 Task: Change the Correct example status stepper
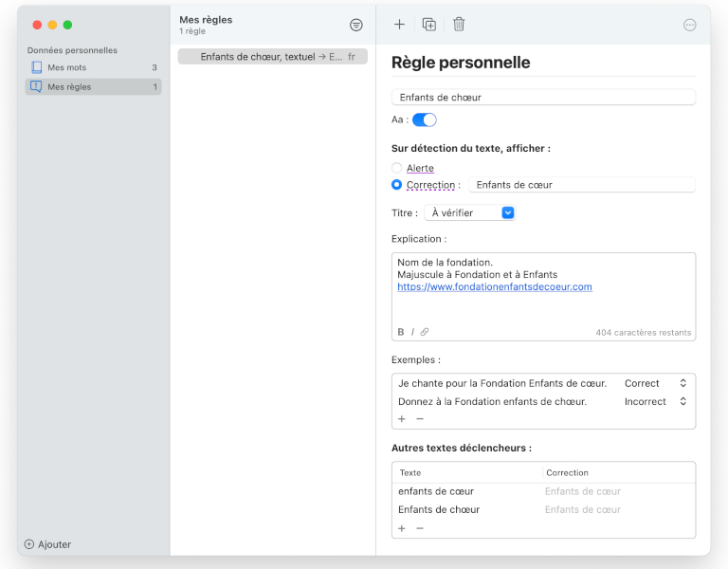[682, 383]
